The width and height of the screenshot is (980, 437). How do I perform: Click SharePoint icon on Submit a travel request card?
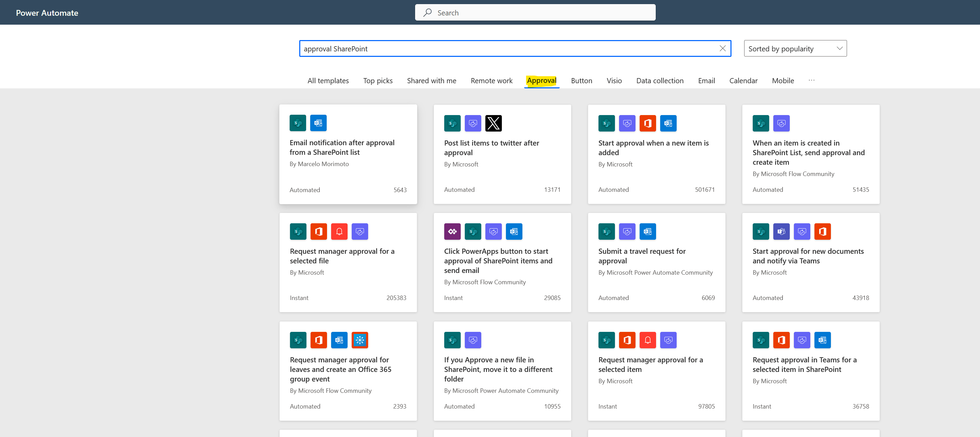(606, 232)
